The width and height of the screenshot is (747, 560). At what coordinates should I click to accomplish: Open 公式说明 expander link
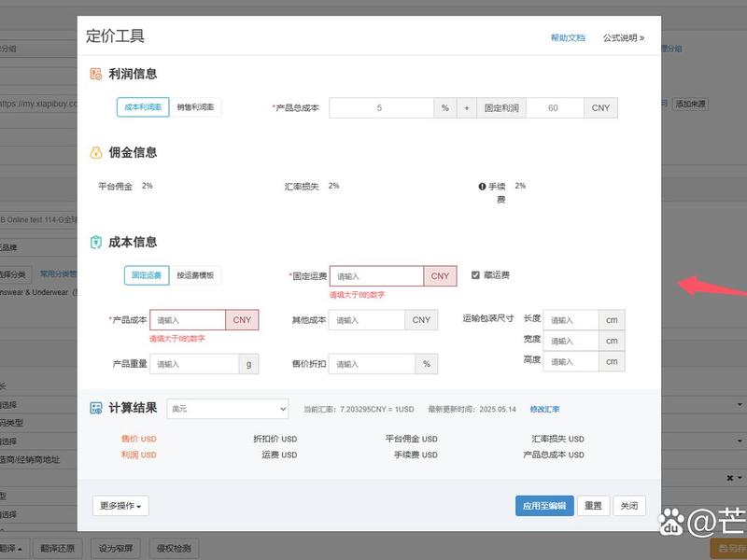[x=624, y=37]
